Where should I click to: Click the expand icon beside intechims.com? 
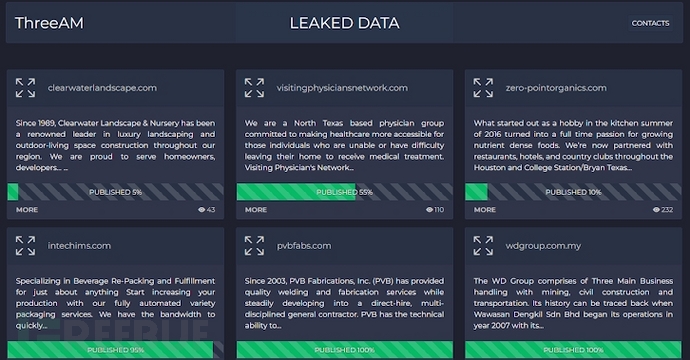25,246
